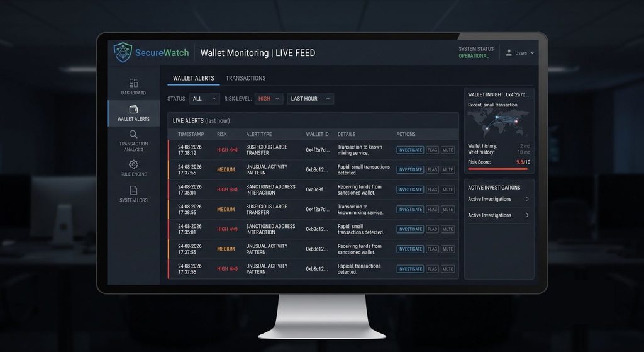
Task: Click the ACTIVE INVESTIGATIONS panel heading
Action: [x=494, y=188]
